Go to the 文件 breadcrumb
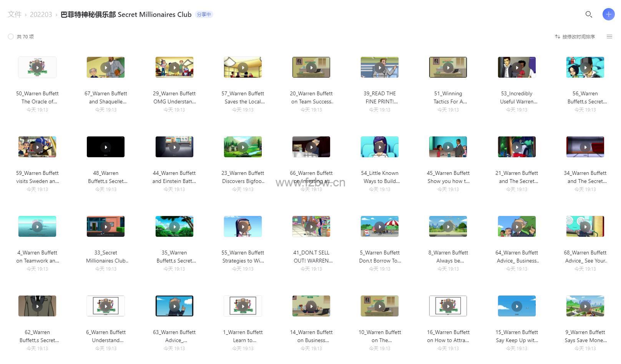621x364 pixels. pos(15,15)
